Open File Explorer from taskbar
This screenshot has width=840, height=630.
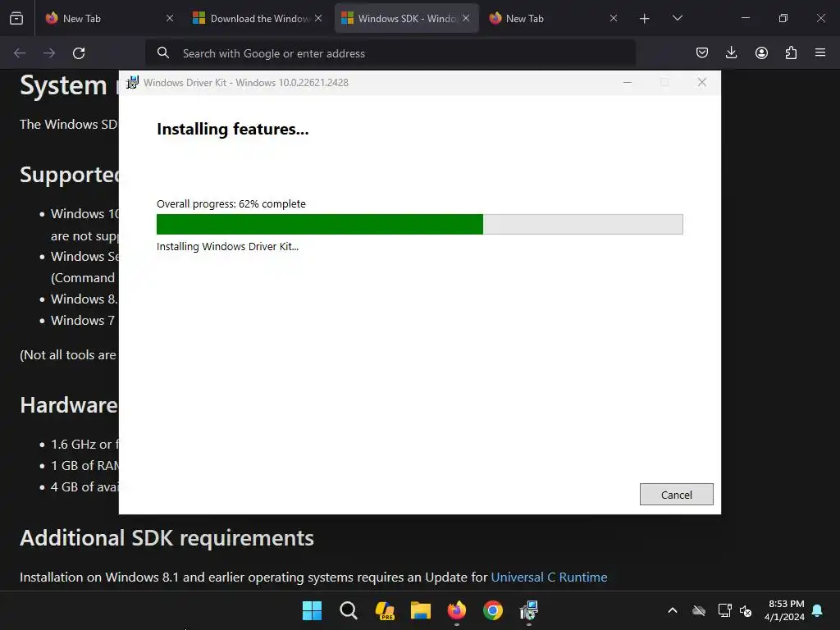pos(421,610)
